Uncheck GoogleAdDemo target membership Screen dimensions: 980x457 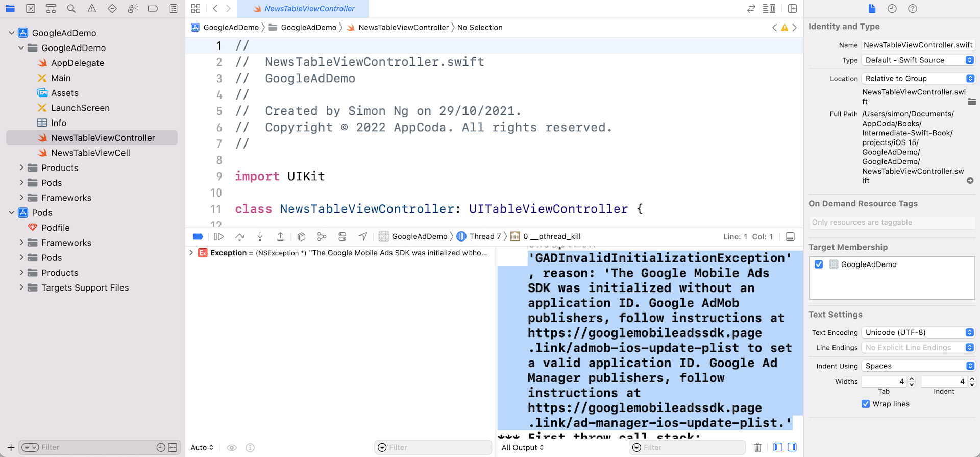(x=819, y=264)
